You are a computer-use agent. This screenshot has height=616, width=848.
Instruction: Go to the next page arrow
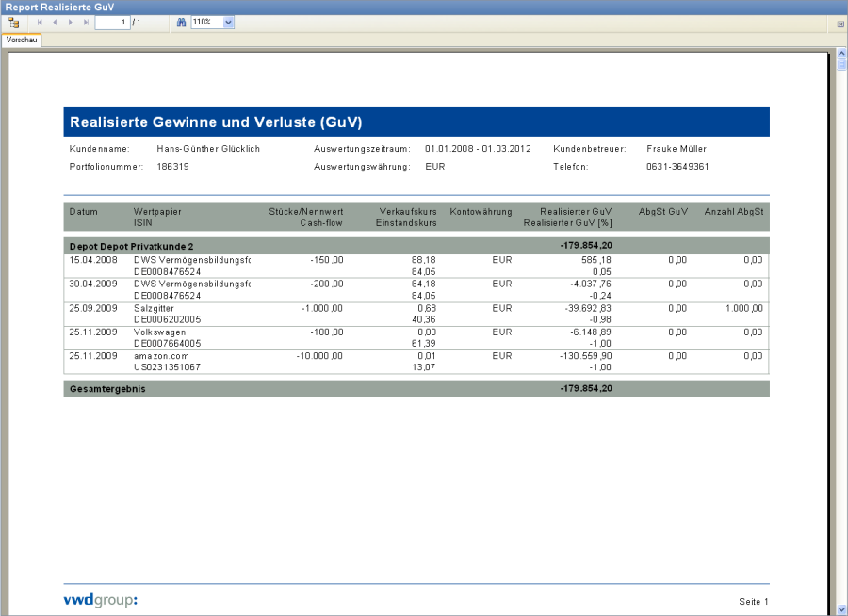tap(71, 22)
